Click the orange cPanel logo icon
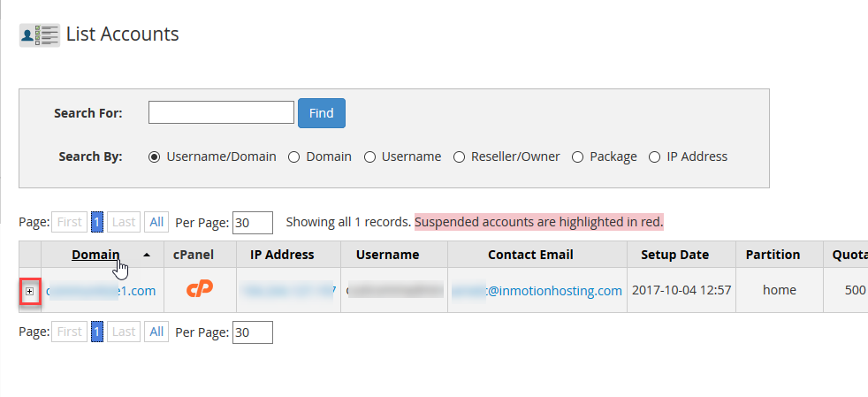 [200, 289]
